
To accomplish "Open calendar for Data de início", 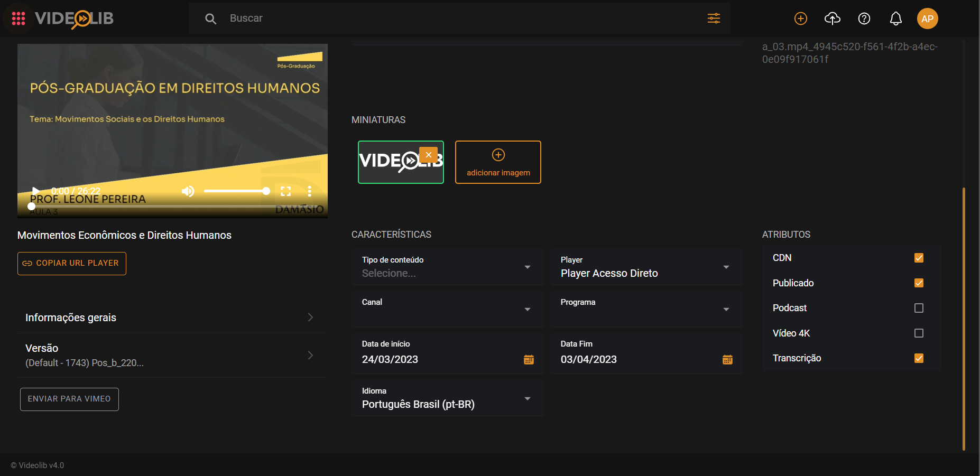I will point(529,360).
